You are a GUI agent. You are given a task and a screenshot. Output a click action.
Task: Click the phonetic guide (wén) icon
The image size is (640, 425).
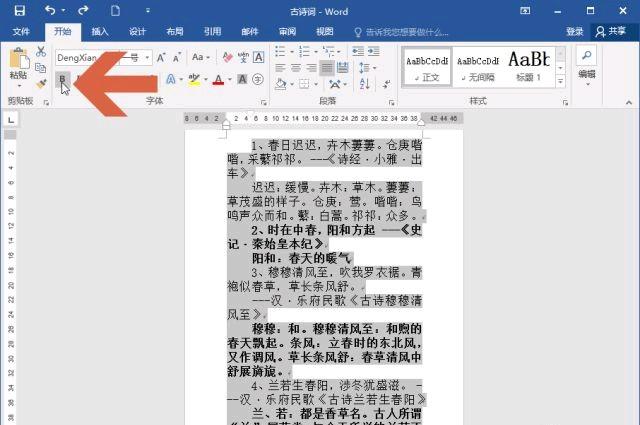[243, 57]
